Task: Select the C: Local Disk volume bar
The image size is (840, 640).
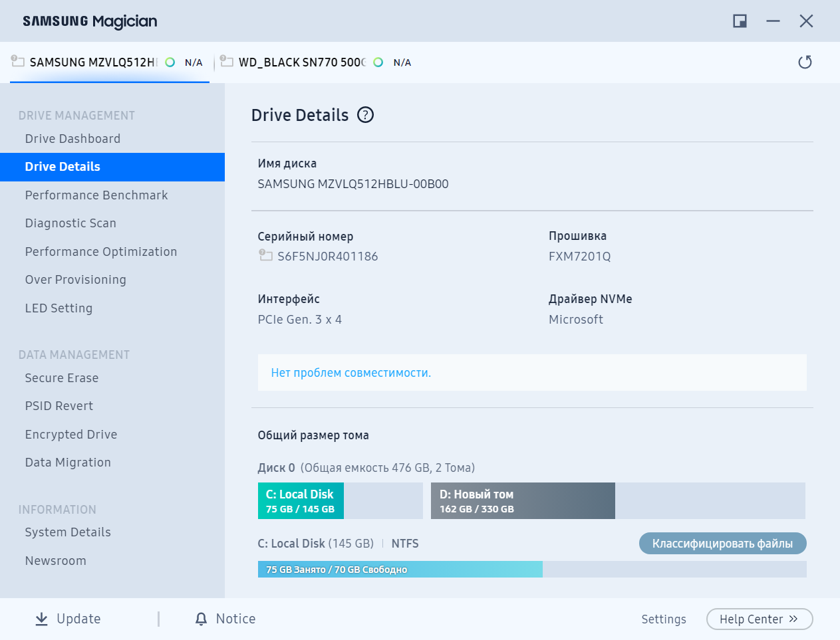Action: [341, 501]
